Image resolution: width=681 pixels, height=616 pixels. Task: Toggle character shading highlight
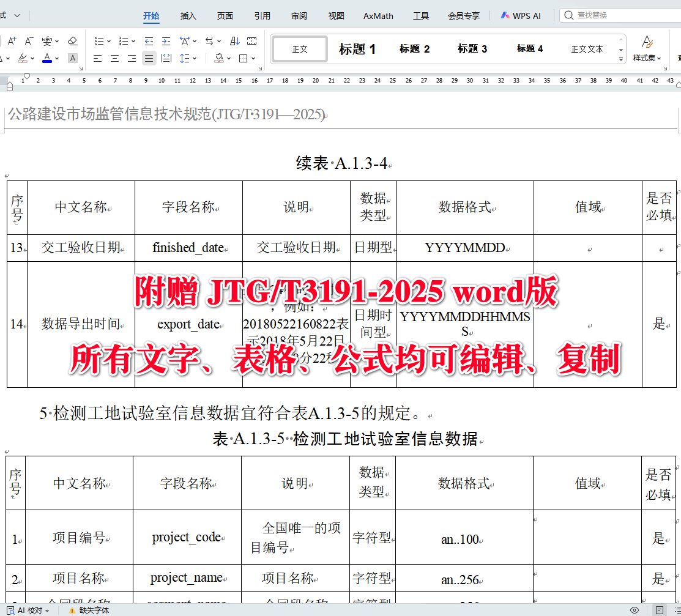pos(72,59)
